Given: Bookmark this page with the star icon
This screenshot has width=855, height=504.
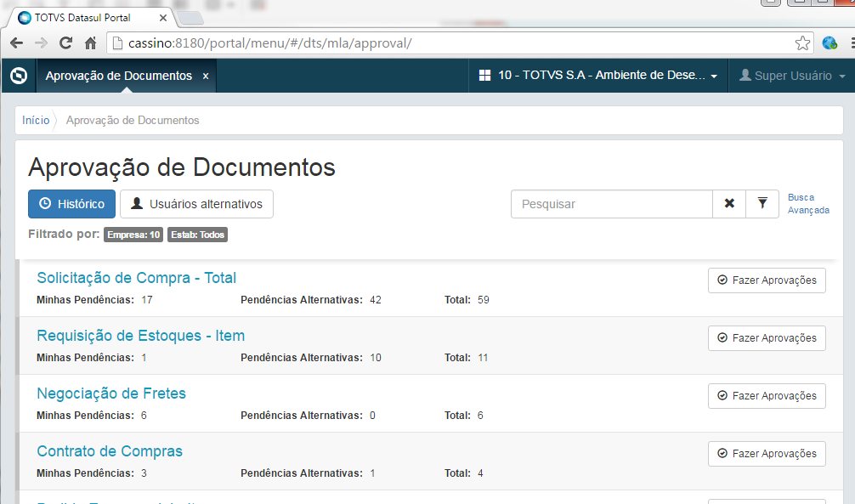Looking at the screenshot, I should pos(802,43).
